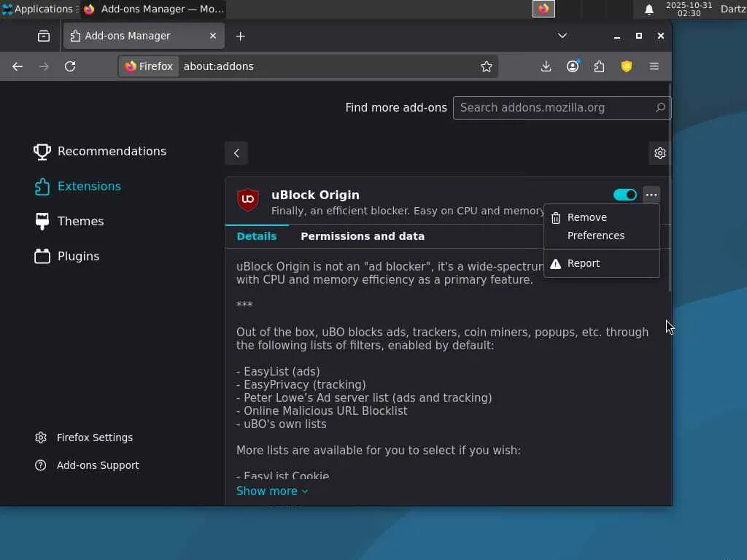
Task: Click the clock showing 2025-10-31
Action: [689, 9]
